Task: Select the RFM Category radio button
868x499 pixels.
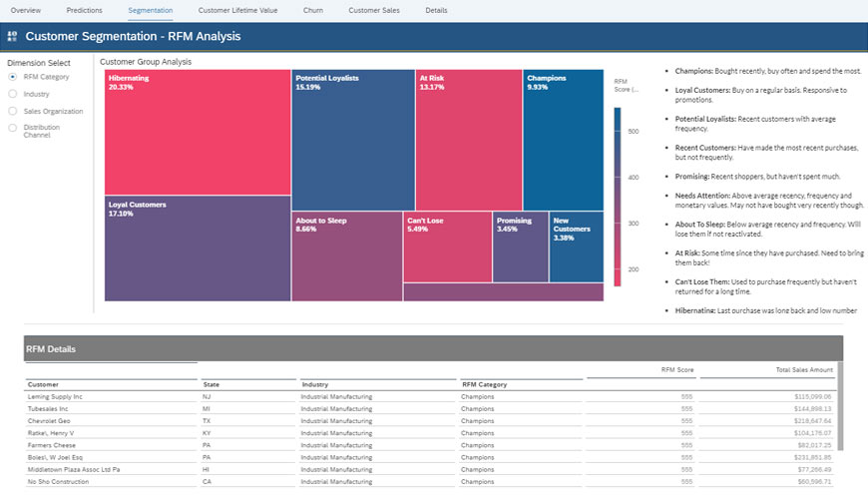Action: click(13, 76)
